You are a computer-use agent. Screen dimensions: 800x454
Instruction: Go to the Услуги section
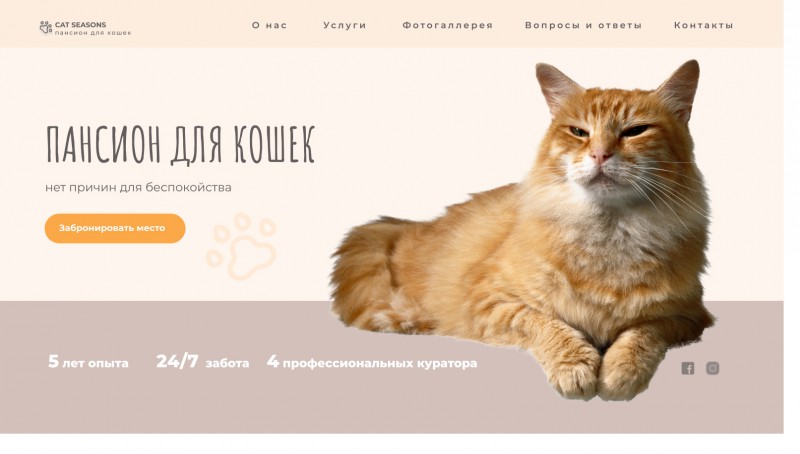pyautogui.click(x=345, y=25)
